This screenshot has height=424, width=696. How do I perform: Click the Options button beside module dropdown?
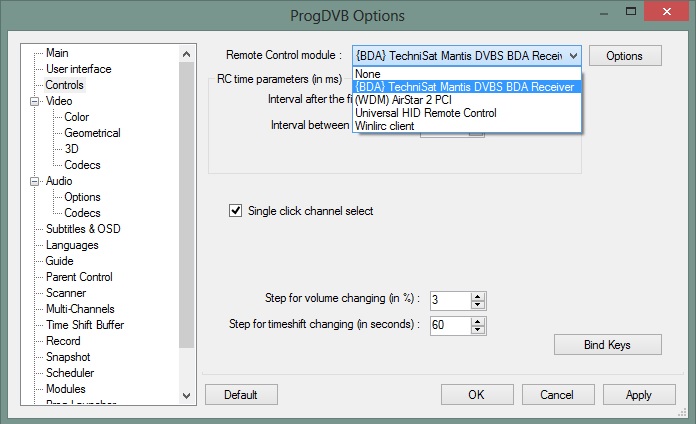tap(624, 56)
